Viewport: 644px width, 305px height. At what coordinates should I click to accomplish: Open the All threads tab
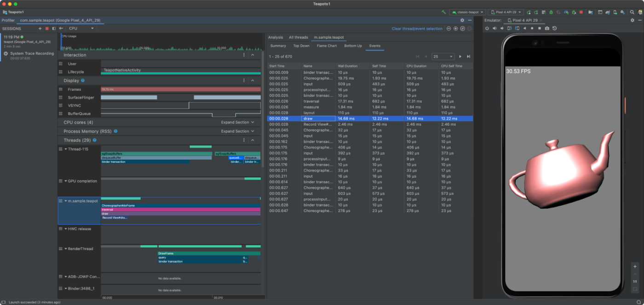click(298, 37)
